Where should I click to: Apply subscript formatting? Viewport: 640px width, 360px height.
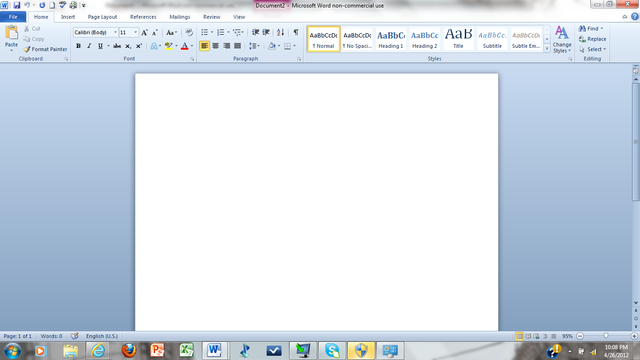128,46
